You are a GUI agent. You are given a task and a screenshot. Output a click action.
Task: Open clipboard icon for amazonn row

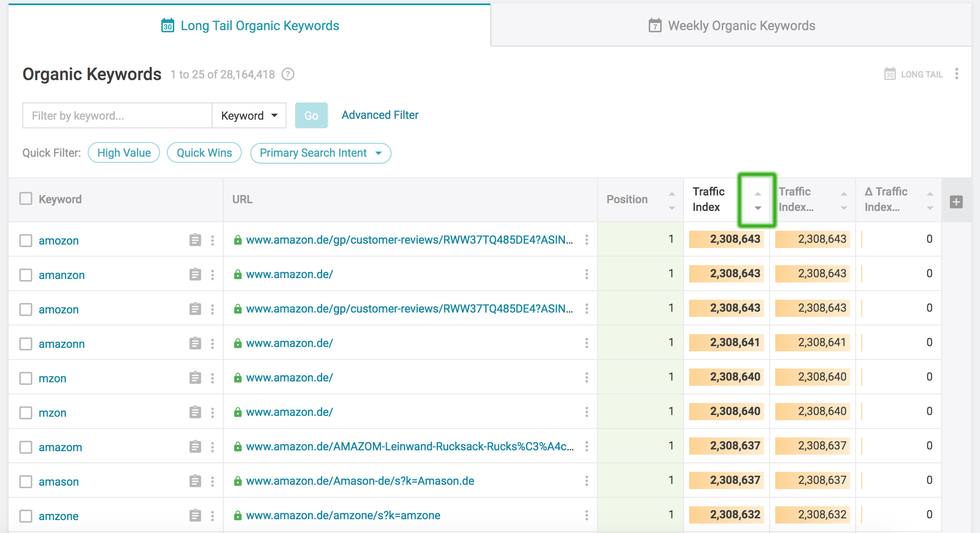click(195, 344)
